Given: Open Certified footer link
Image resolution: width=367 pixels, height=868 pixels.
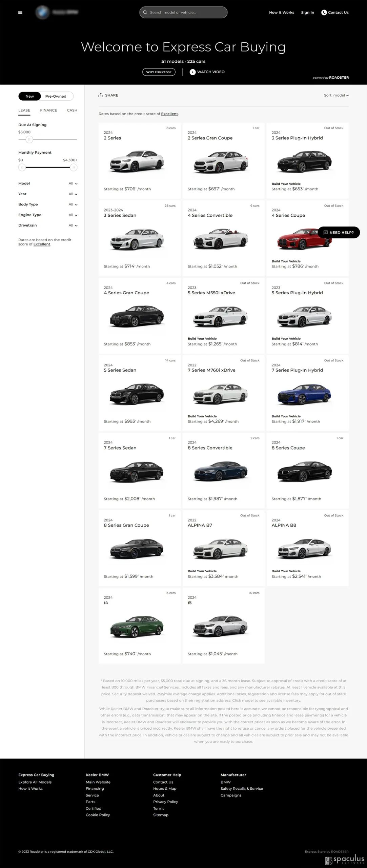Looking at the screenshot, I should pos(94,809).
